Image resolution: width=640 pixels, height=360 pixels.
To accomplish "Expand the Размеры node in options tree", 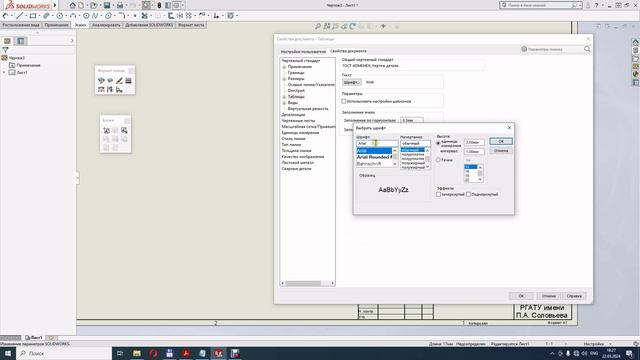I will pos(284,78).
